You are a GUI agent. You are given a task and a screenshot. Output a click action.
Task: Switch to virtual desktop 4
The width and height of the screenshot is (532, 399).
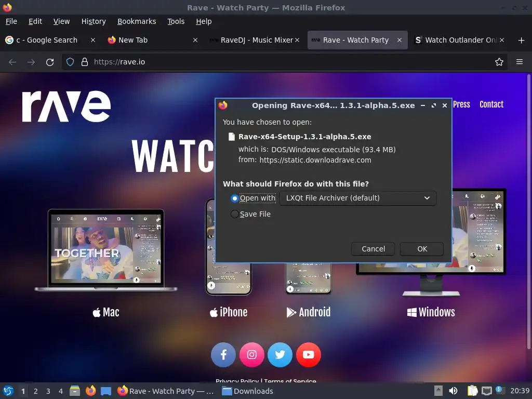point(61,391)
